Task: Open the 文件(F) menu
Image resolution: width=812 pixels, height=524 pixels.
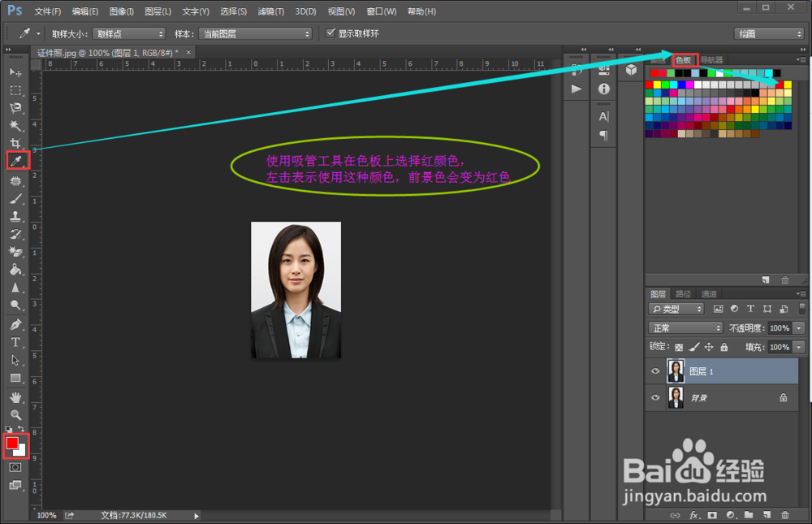Action: pos(48,11)
